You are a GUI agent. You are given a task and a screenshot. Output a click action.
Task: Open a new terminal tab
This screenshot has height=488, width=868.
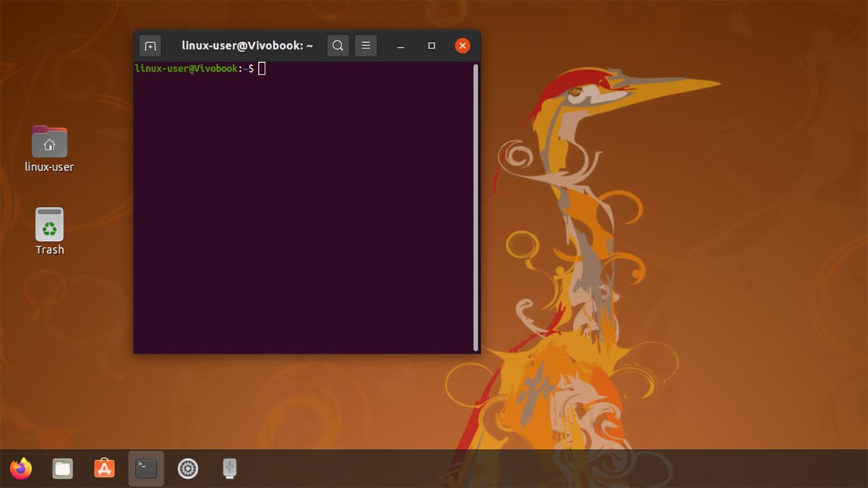coord(150,46)
